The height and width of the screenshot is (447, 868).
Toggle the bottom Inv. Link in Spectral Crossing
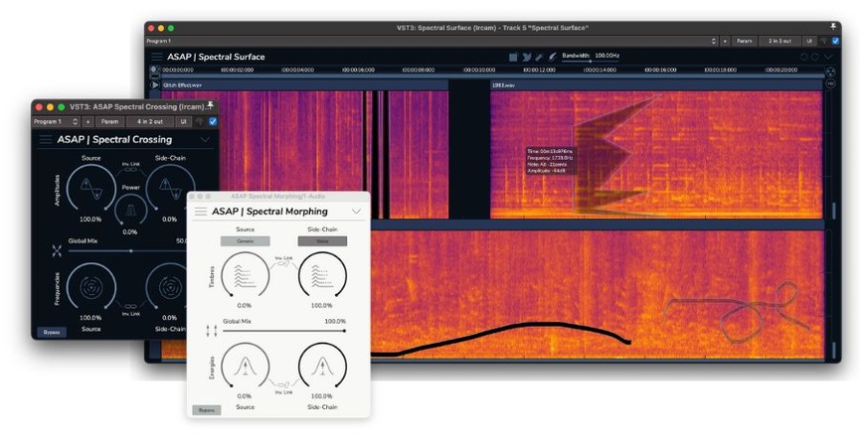[130, 309]
